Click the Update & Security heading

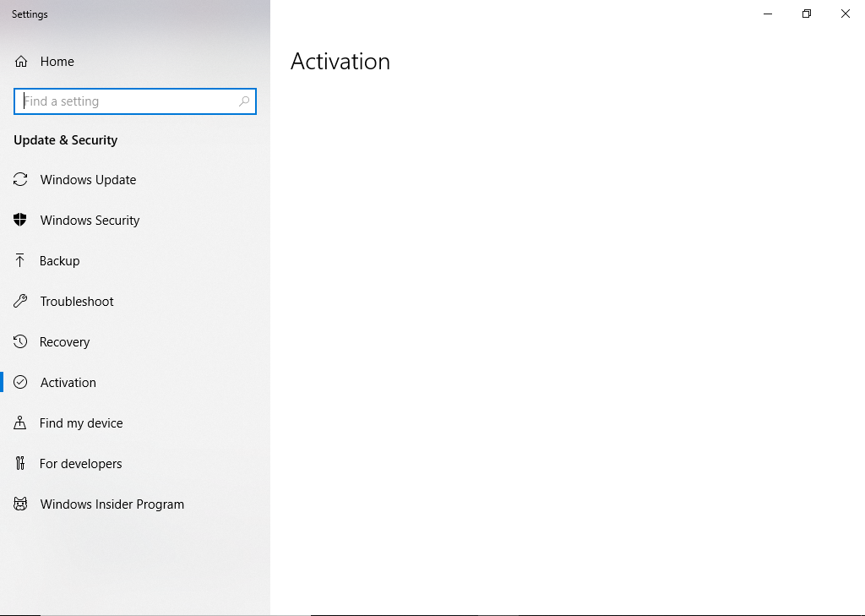coord(66,140)
